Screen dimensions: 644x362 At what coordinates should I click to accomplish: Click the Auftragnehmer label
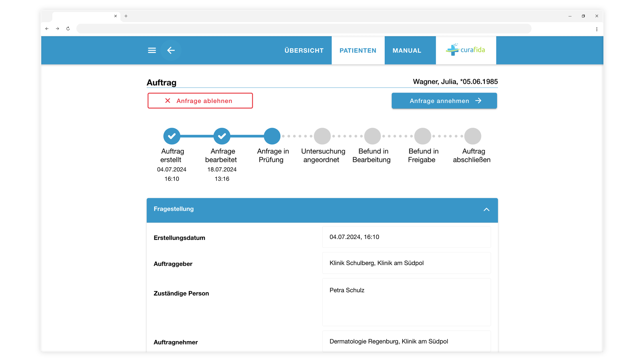tap(176, 342)
